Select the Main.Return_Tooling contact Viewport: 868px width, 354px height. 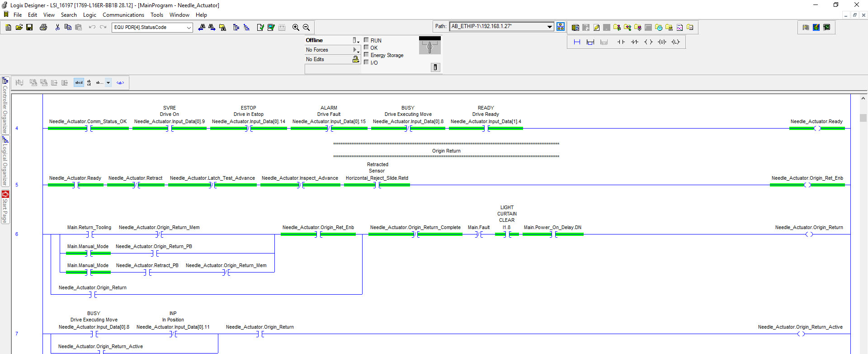coord(90,234)
